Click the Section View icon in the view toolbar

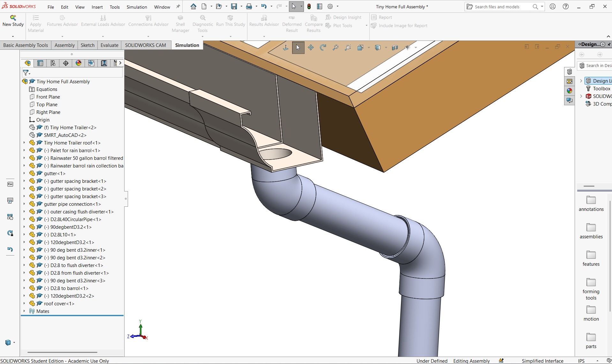(395, 48)
